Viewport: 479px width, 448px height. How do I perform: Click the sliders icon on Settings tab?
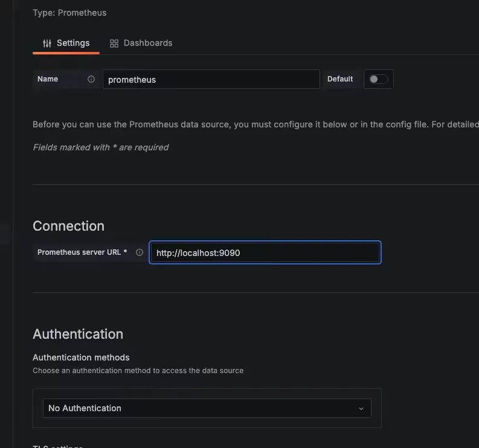(x=47, y=43)
